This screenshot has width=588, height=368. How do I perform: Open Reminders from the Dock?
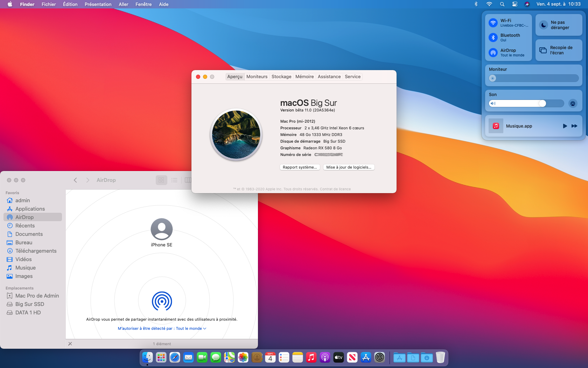pos(284,357)
